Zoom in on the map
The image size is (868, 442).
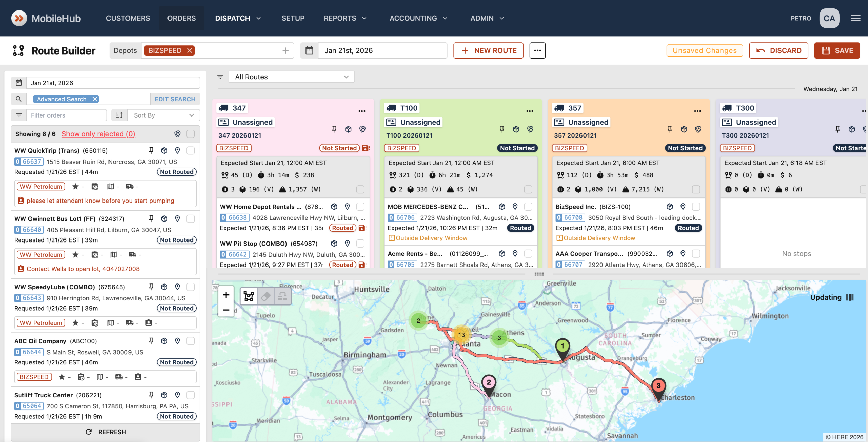pyautogui.click(x=226, y=295)
